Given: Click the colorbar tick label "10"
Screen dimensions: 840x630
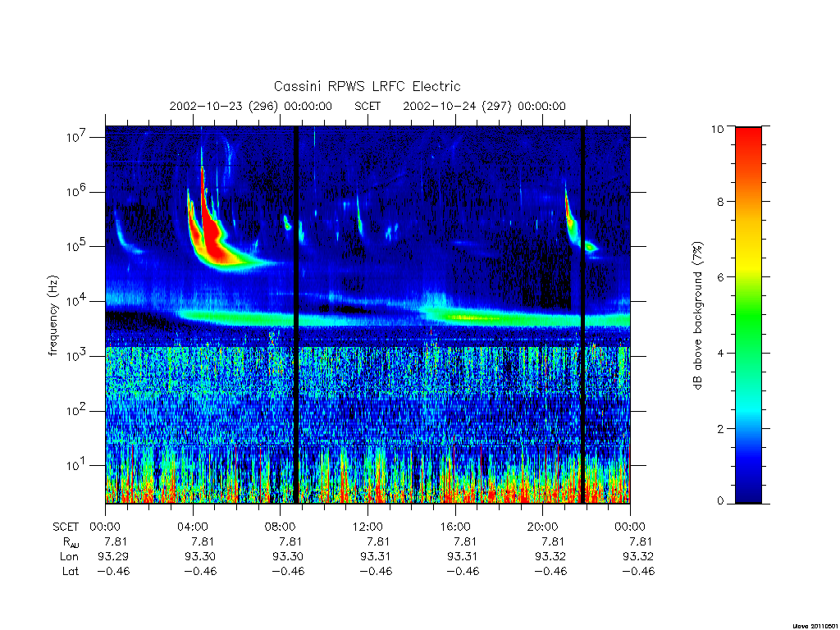Looking at the screenshot, I should coord(717,129).
